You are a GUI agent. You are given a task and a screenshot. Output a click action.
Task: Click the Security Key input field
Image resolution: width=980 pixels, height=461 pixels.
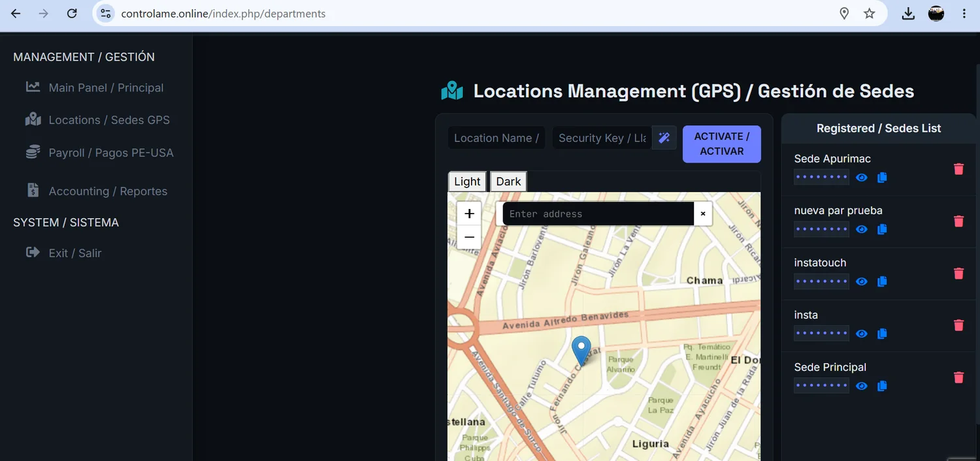(x=602, y=138)
